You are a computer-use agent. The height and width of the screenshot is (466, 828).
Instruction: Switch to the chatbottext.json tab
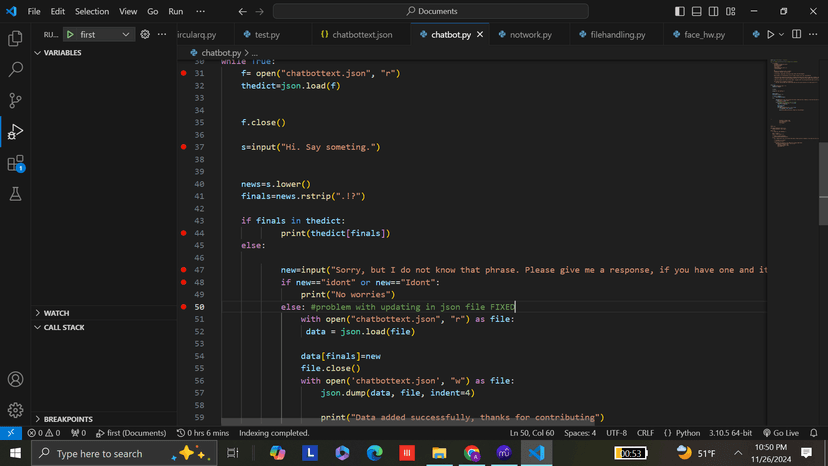pos(356,34)
